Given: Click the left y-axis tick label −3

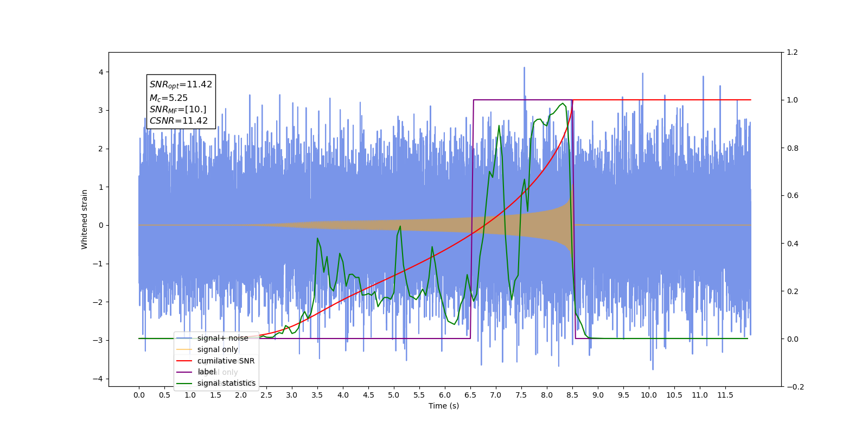Looking at the screenshot, I should click(98, 341).
